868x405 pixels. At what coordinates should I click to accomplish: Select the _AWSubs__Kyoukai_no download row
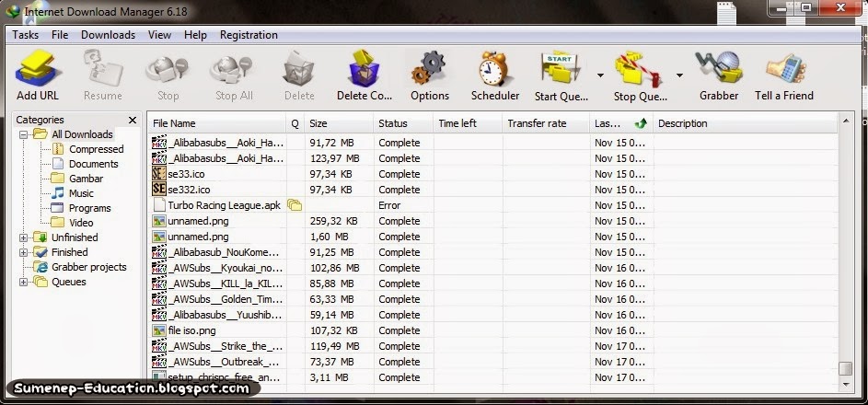[492, 268]
